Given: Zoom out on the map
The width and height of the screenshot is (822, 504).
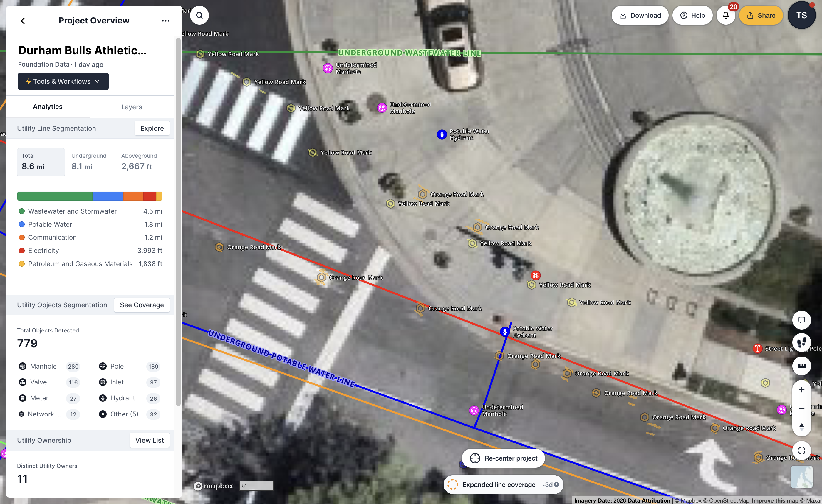Looking at the screenshot, I should pos(801,408).
